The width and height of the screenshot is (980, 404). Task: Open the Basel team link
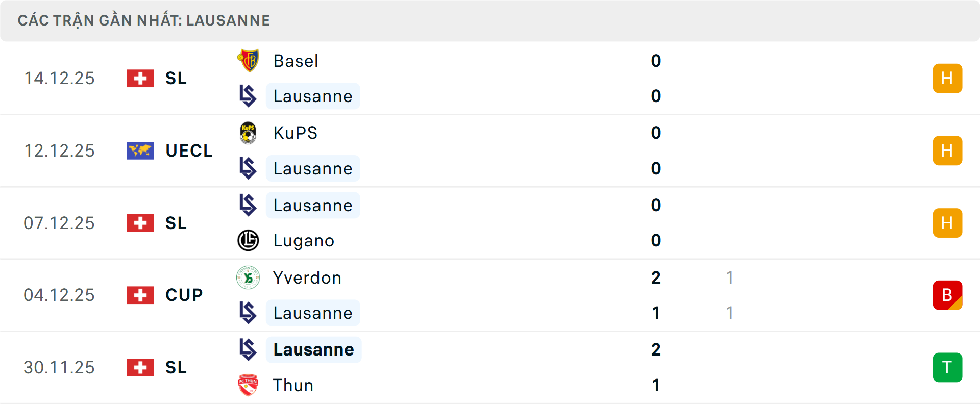[x=296, y=61]
